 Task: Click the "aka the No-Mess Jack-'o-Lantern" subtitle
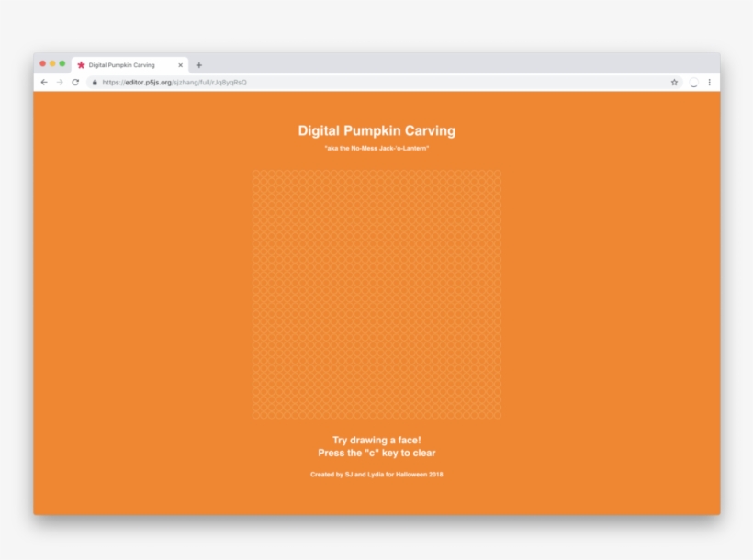376,149
